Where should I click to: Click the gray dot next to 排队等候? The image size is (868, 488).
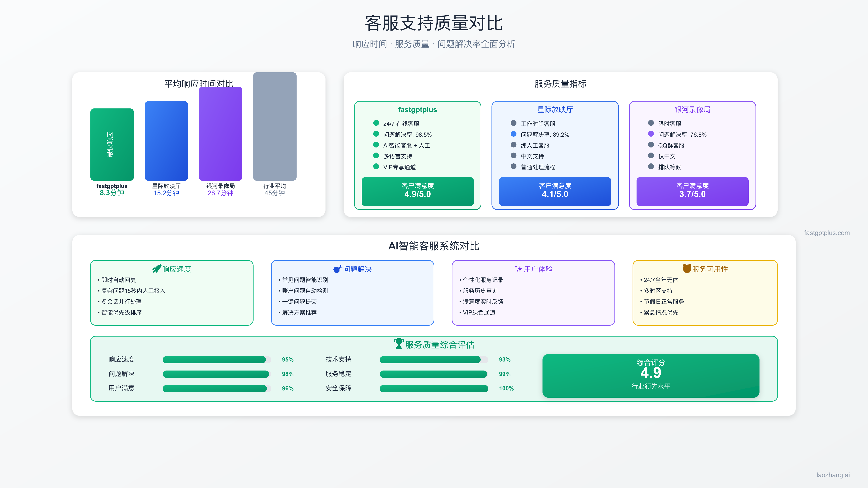point(651,166)
